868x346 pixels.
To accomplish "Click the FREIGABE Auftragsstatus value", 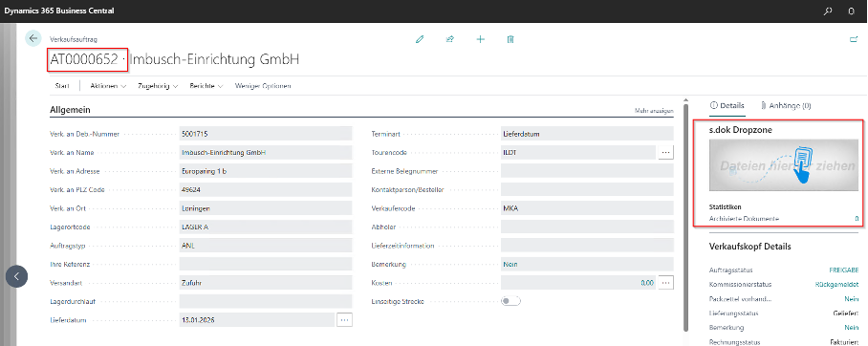I will (844, 270).
